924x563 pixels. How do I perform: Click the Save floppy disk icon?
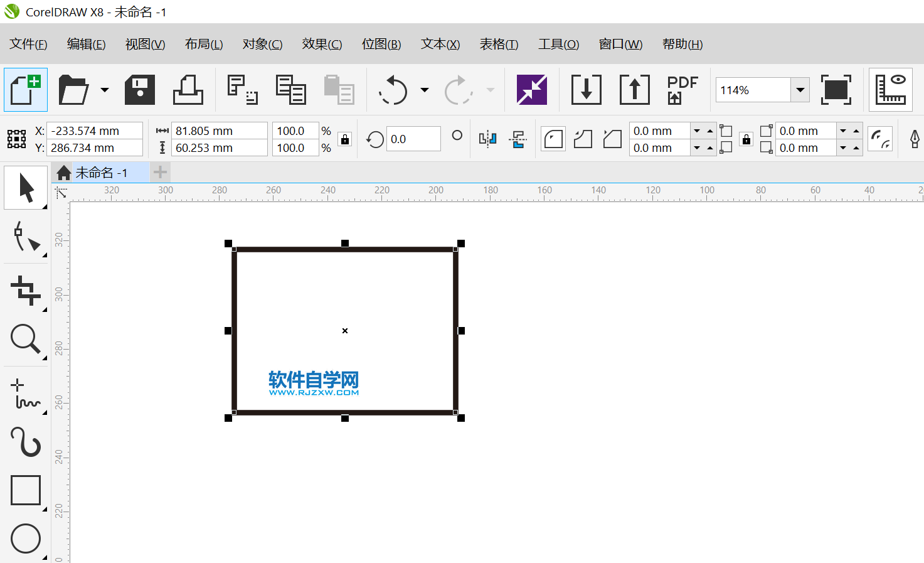140,90
